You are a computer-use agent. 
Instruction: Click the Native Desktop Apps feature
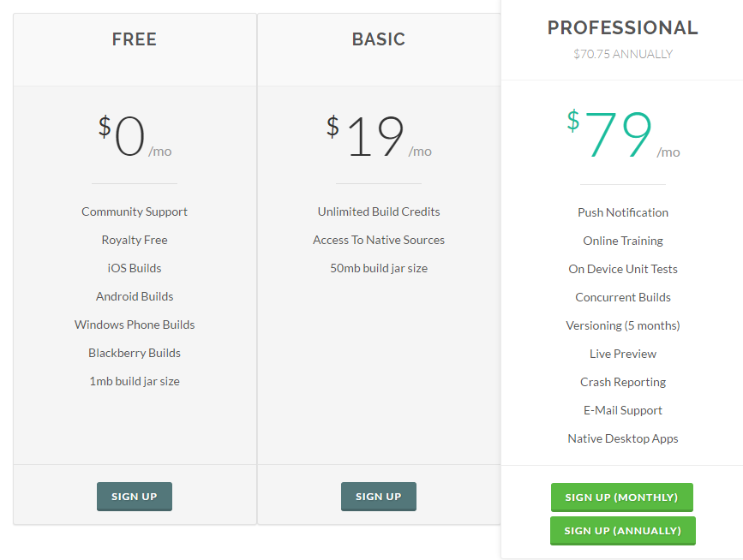point(623,438)
